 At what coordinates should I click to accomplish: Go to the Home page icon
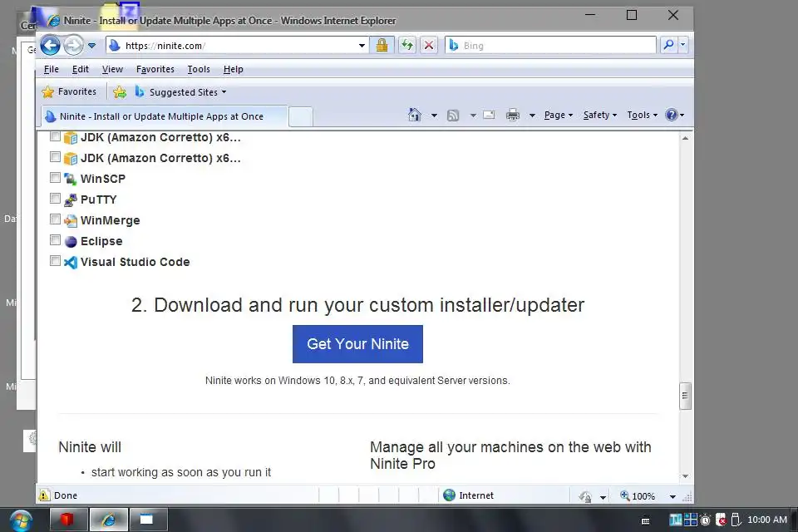coord(415,115)
